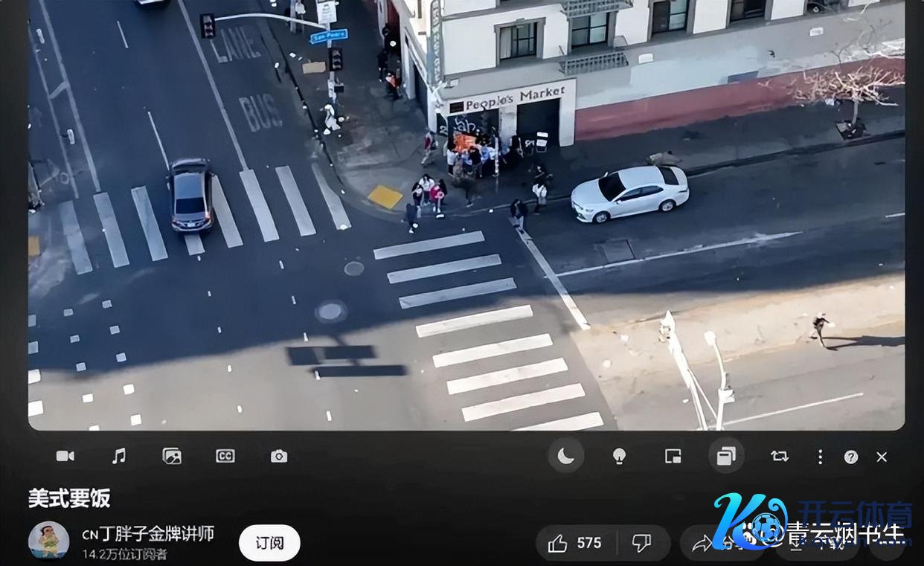Viewport: 924px width, 566px height.
Task: Click the video camera icon in toolbar
Action: (65, 456)
